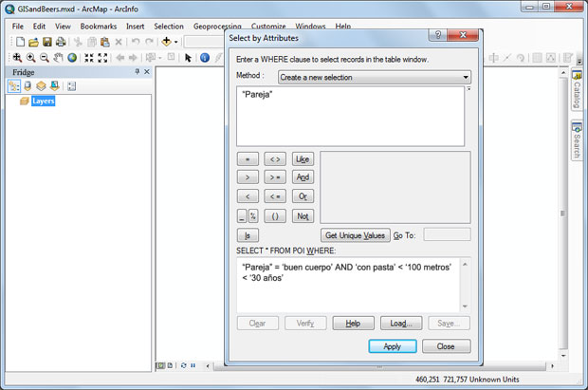Close the Select by Attributes dialog
The height and width of the screenshot is (390, 588).
click(x=446, y=346)
